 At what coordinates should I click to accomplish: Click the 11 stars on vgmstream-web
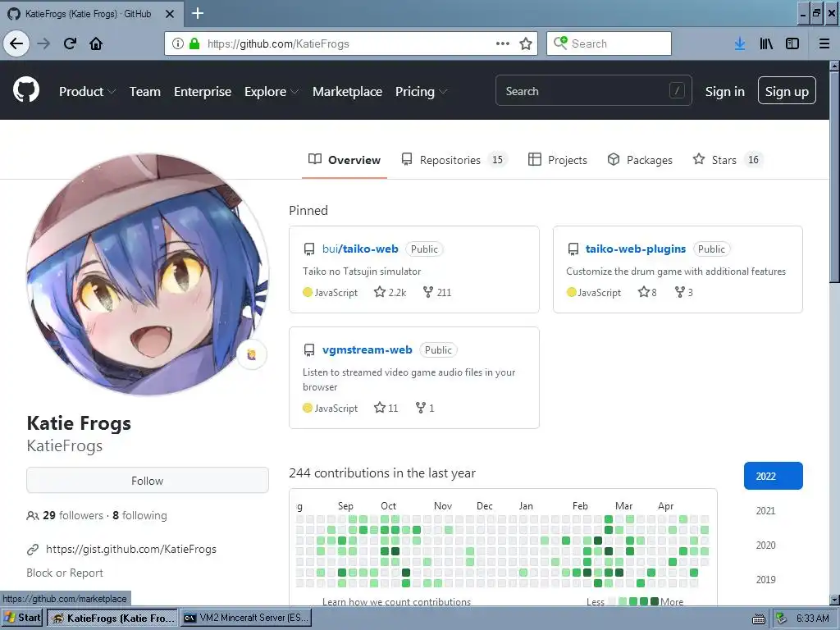click(x=386, y=409)
